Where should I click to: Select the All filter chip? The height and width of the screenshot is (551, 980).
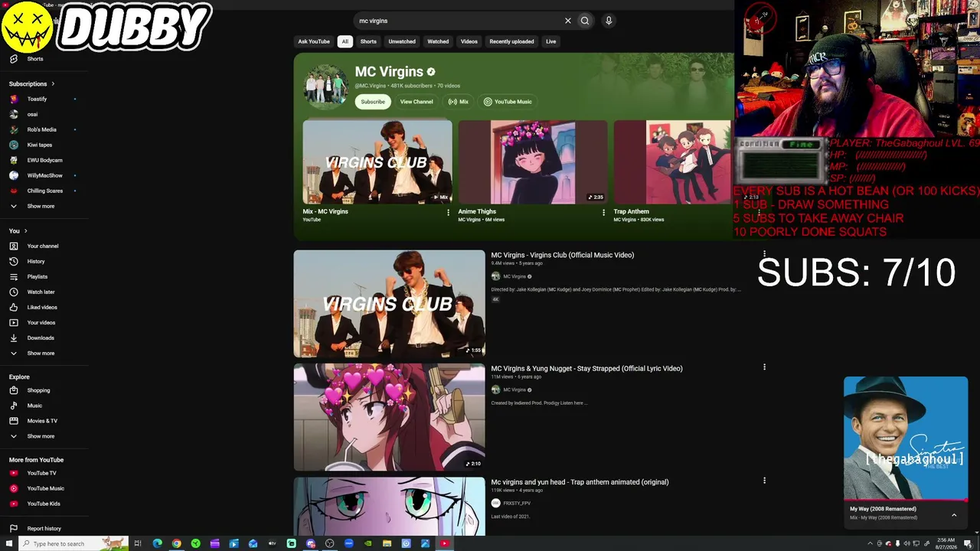pos(345,41)
